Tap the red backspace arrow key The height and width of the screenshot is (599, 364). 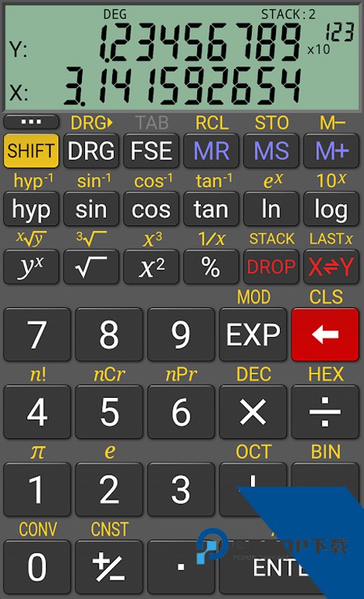pyautogui.click(x=325, y=335)
